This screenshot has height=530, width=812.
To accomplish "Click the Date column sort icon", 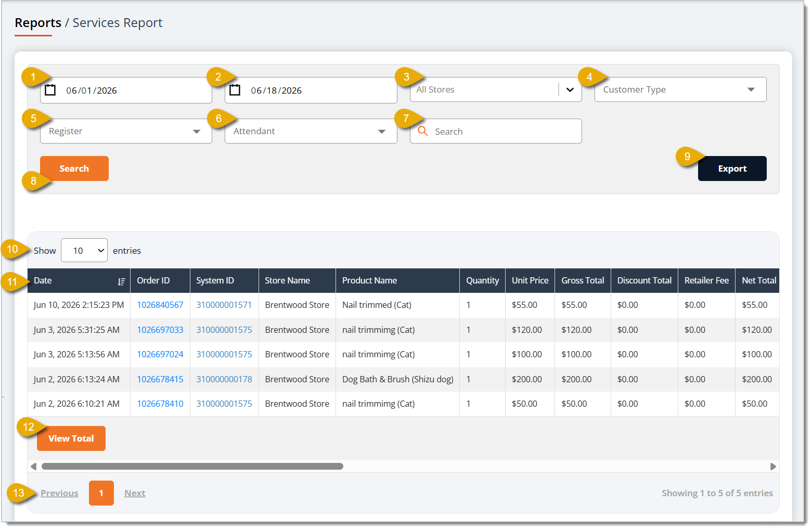I will (x=121, y=281).
